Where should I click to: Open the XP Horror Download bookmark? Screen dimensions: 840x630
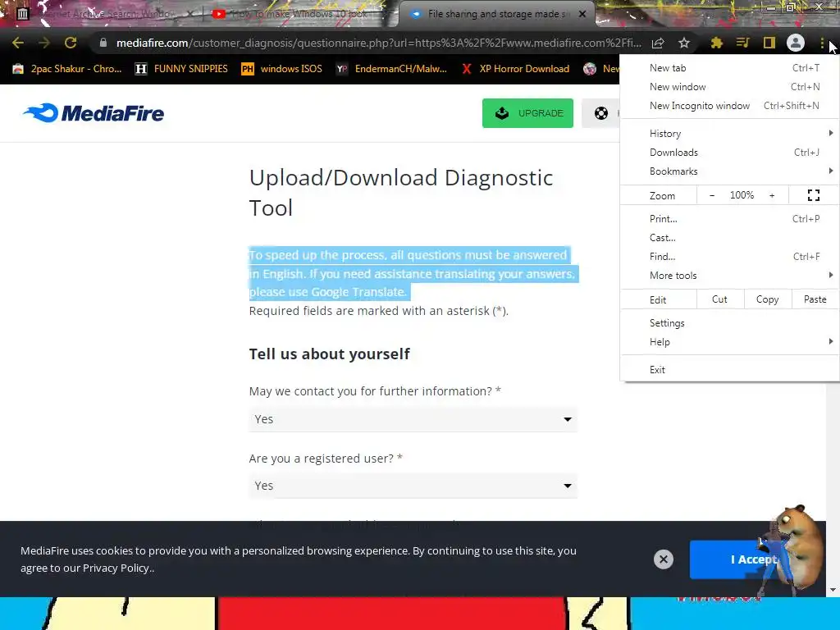click(x=515, y=69)
